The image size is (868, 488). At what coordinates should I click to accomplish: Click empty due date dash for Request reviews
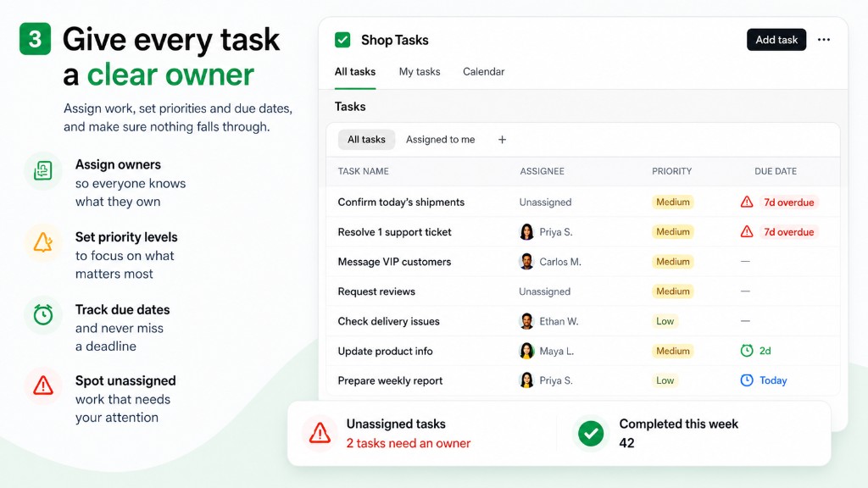pos(745,291)
